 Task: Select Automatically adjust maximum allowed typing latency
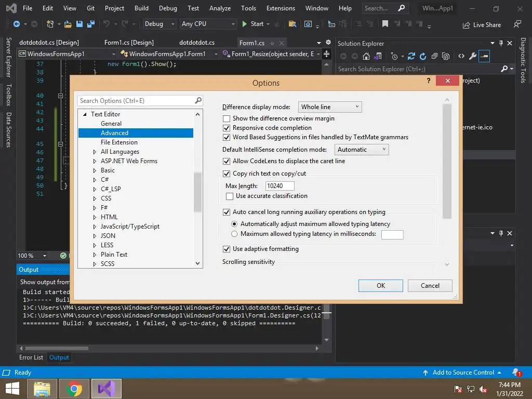234,224
